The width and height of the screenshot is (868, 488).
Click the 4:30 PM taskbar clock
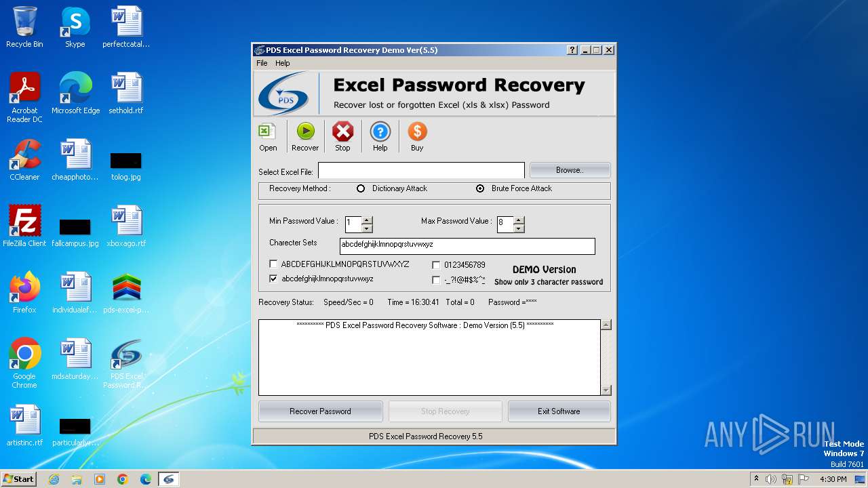tap(833, 479)
